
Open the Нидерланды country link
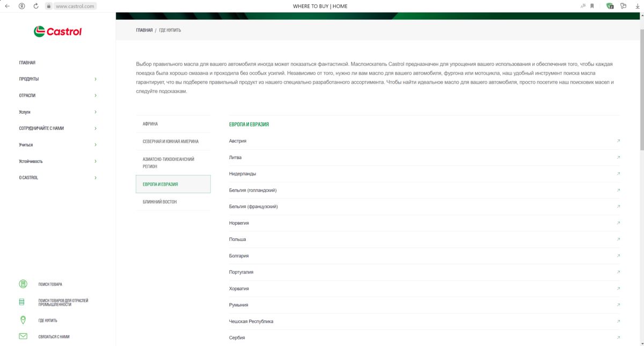click(243, 174)
